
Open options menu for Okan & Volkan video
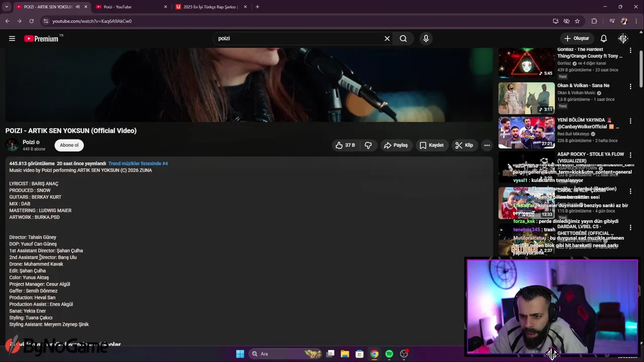point(630,86)
